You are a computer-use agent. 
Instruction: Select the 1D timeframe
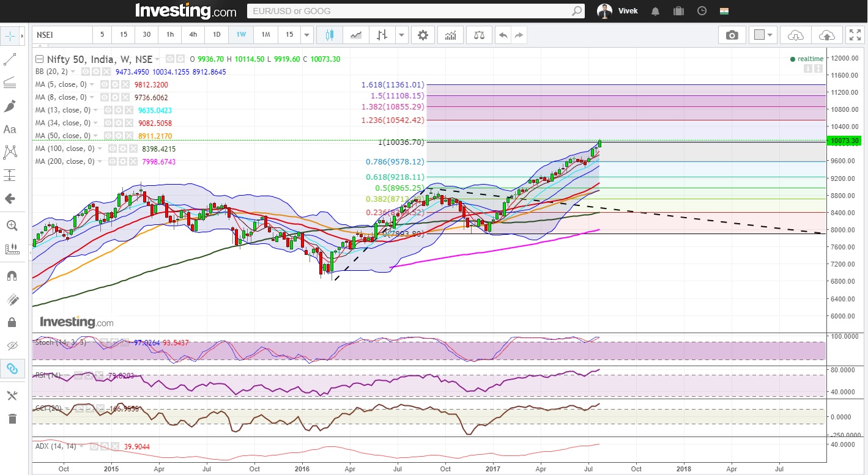pyautogui.click(x=217, y=35)
